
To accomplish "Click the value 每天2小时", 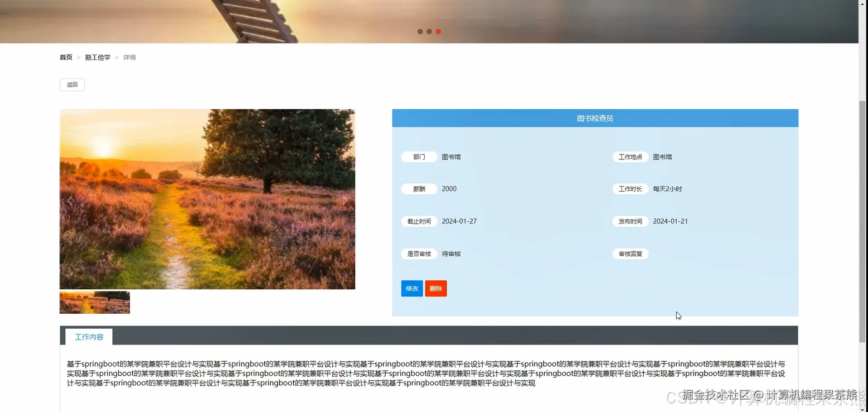I will (x=668, y=189).
